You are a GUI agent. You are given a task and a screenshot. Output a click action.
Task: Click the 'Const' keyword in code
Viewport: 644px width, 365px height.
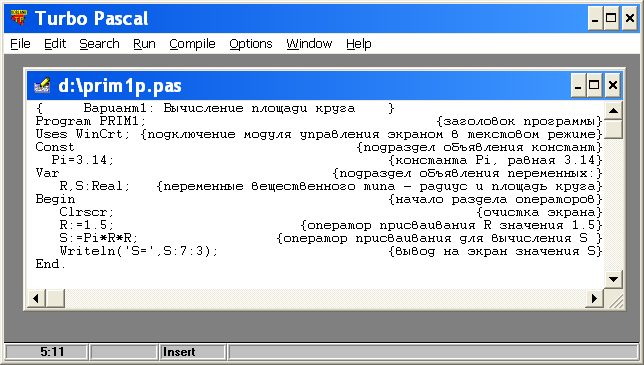point(55,147)
